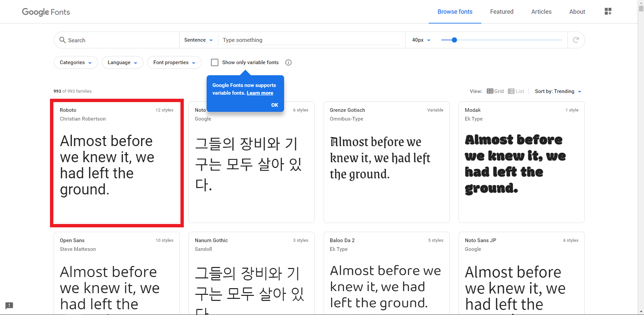Click the Variable label on Grenze Gotisch
Viewport: 644px width, 315px height.
pyautogui.click(x=435, y=110)
